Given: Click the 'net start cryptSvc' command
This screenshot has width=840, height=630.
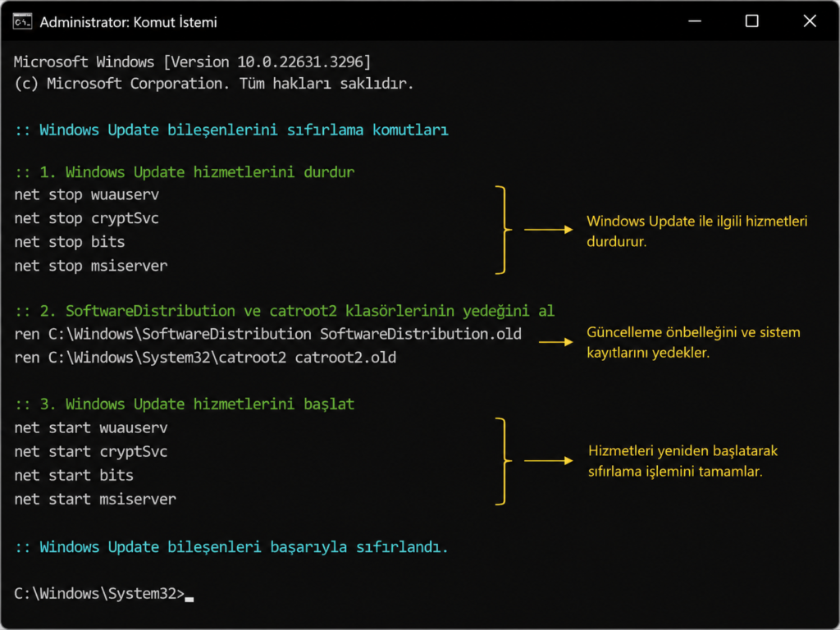Looking at the screenshot, I should tap(91, 452).
